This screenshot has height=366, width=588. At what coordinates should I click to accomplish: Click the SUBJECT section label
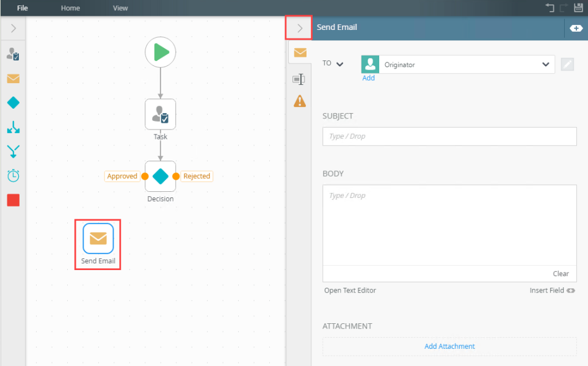tap(338, 116)
